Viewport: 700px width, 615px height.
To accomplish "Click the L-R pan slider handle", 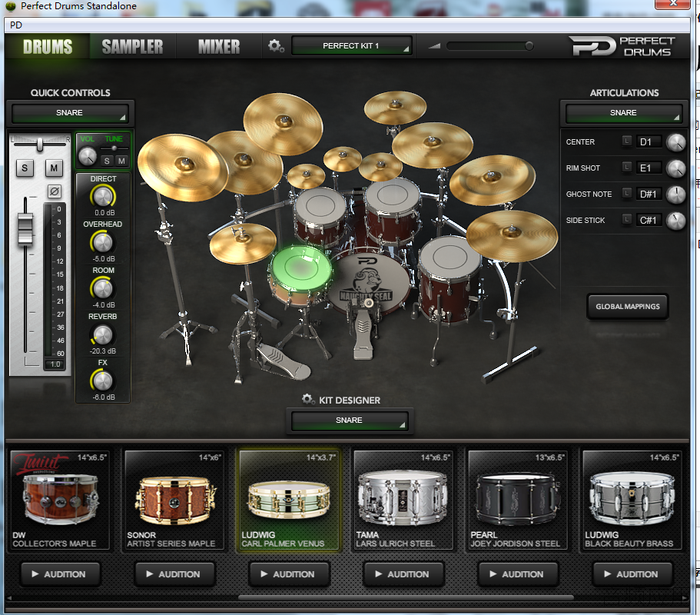I will 40,144.
